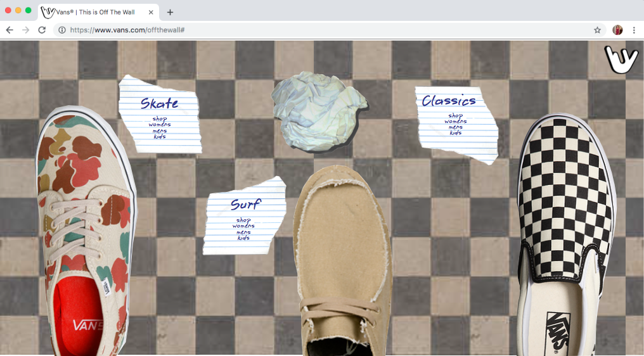Screen dimensions: 644x356
Task: View site information icon in address bar
Action: pos(62,30)
